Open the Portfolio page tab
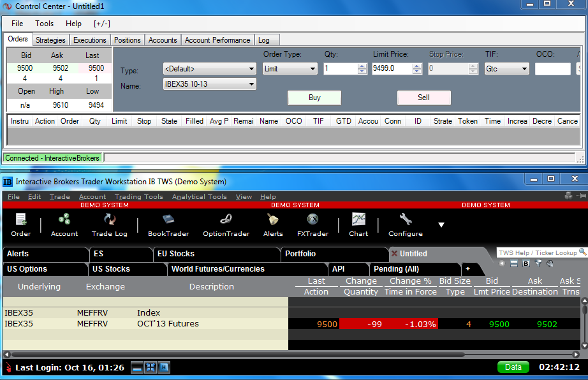This screenshot has width=588, height=380. pyautogui.click(x=334, y=254)
